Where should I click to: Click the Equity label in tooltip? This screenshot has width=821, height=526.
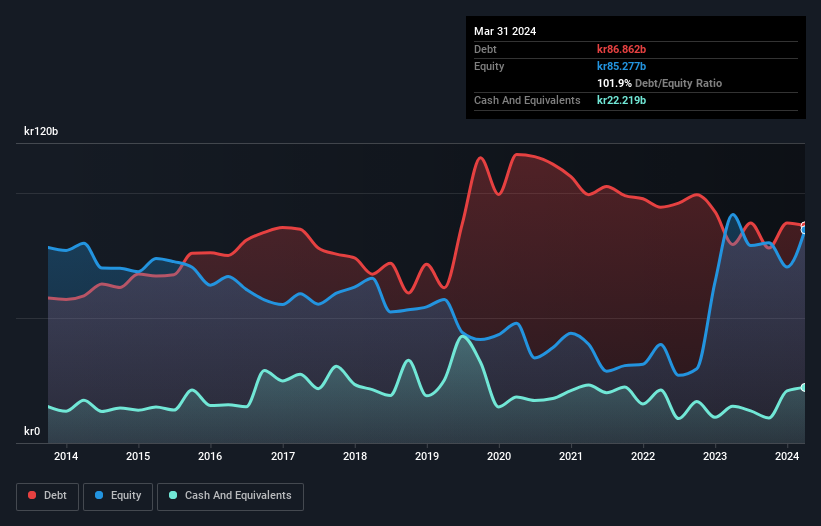[x=489, y=66]
